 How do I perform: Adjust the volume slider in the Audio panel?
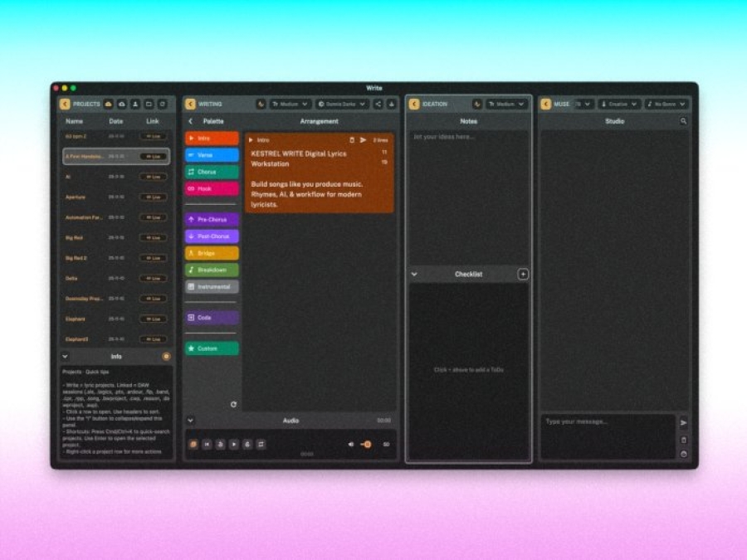[366, 444]
